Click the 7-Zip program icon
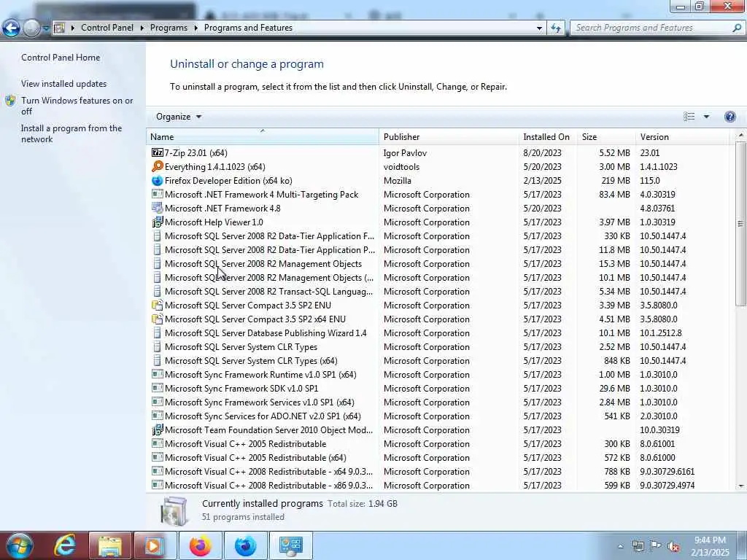747x560 pixels. [158, 153]
